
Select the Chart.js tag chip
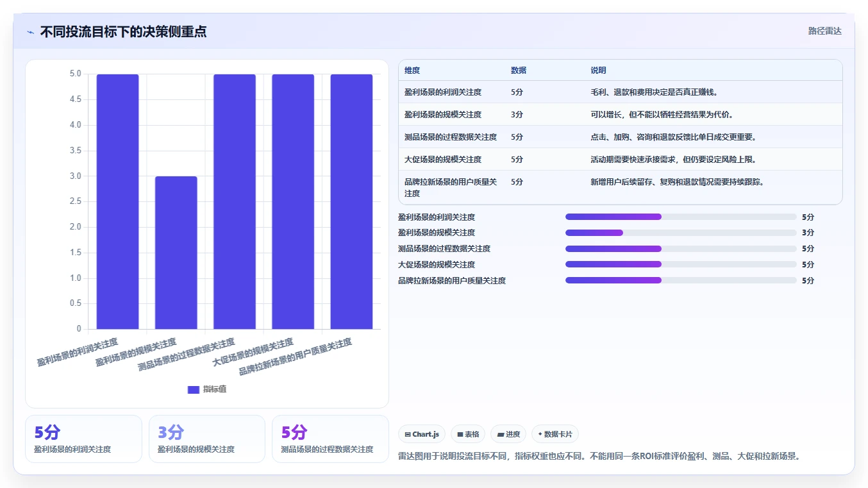tap(422, 434)
